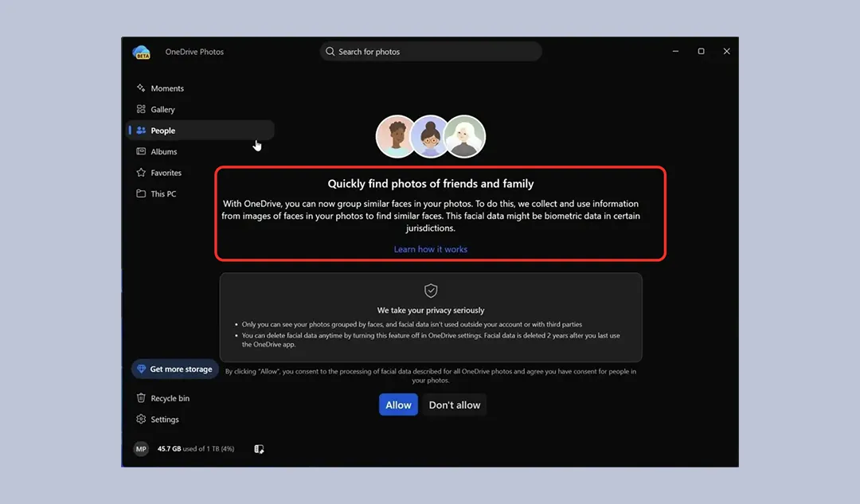Click the Albums icon in sidebar
The image size is (860, 504).
pos(141,151)
